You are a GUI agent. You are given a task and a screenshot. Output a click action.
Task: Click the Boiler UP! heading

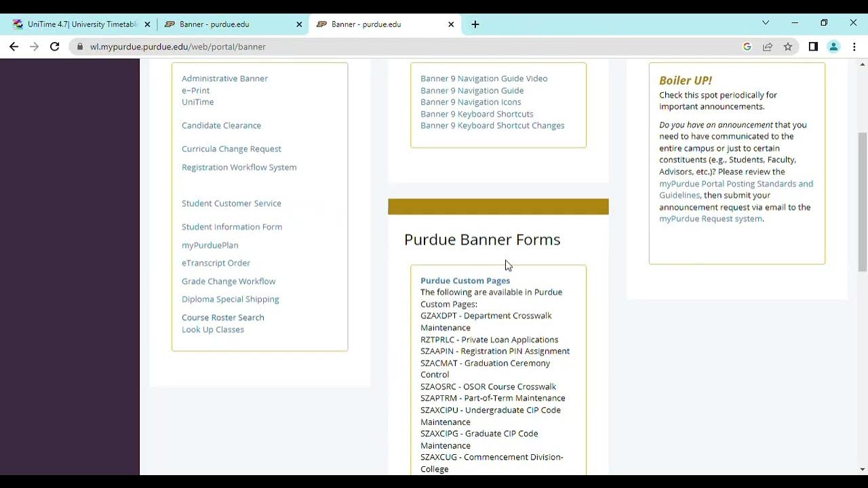[x=686, y=81]
